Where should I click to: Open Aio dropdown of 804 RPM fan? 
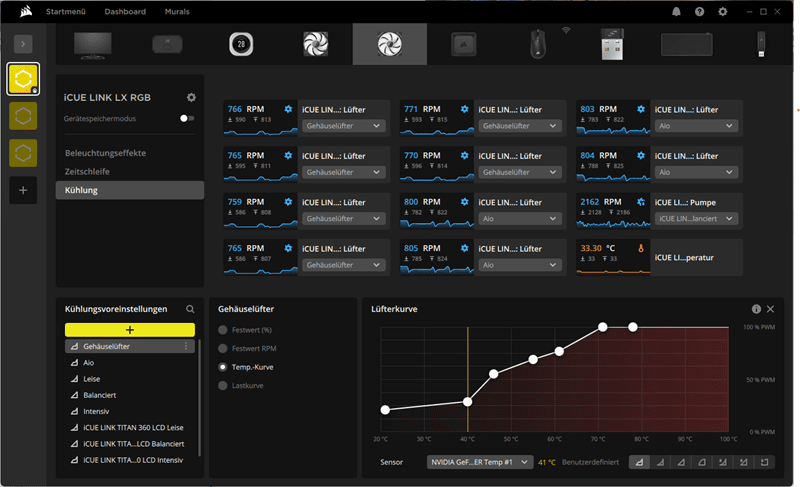[696, 172]
